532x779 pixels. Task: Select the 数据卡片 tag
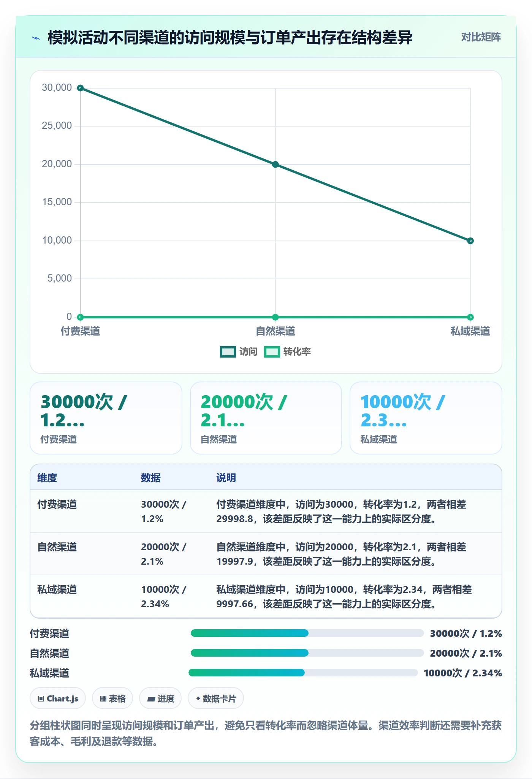click(215, 698)
